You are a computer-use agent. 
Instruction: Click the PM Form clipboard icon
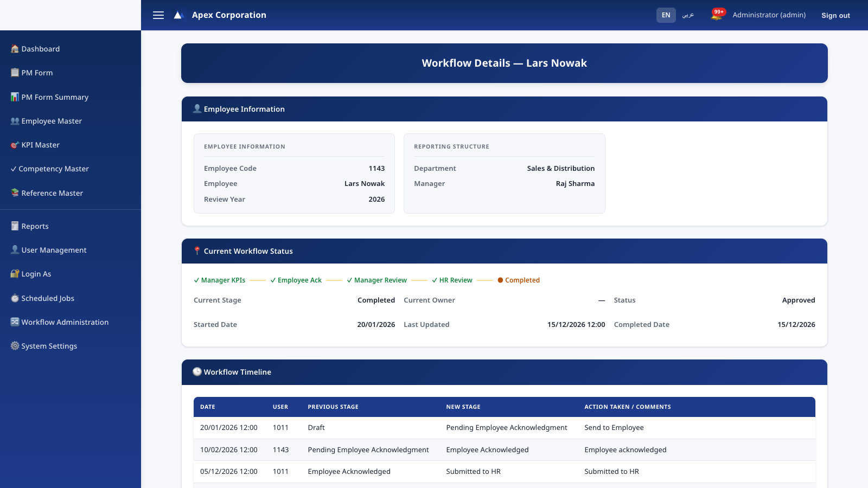(15, 73)
